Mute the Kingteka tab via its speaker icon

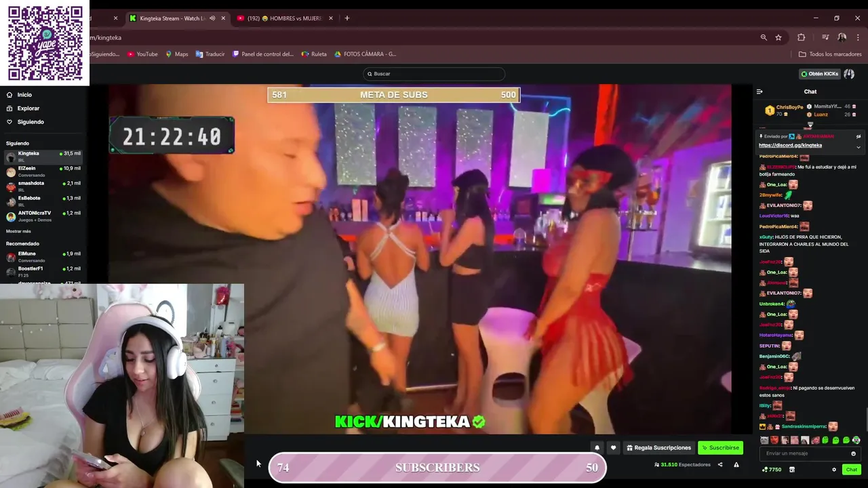(x=212, y=18)
